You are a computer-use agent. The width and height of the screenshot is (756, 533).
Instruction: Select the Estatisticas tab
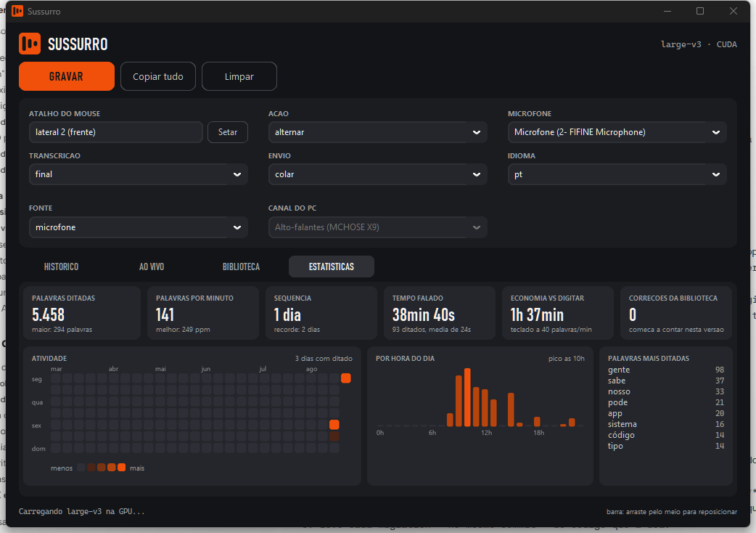pos(332,266)
